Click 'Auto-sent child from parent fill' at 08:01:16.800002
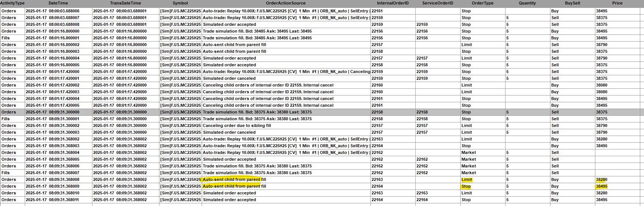Viewport: 644px width, 206px height. tap(235, 45)
